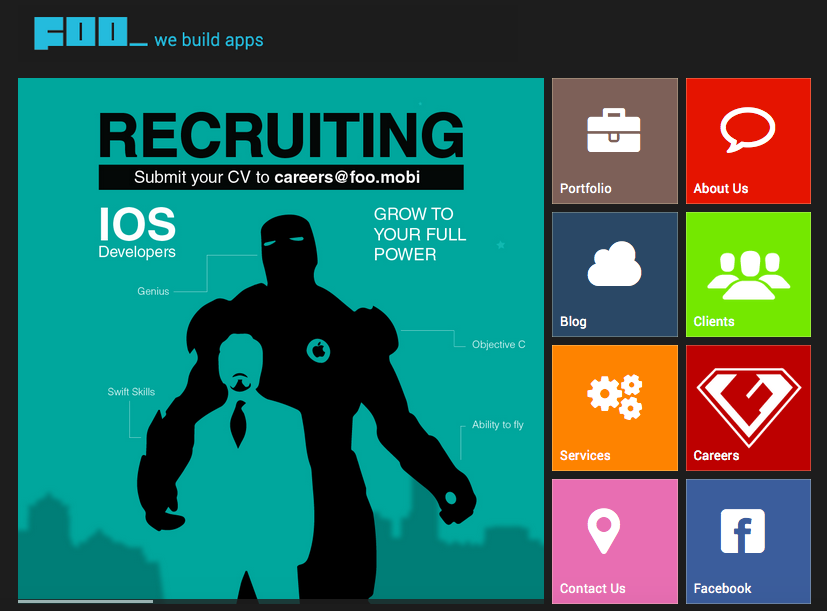Click the people group icon on Clients

click(x=748, y=275)
